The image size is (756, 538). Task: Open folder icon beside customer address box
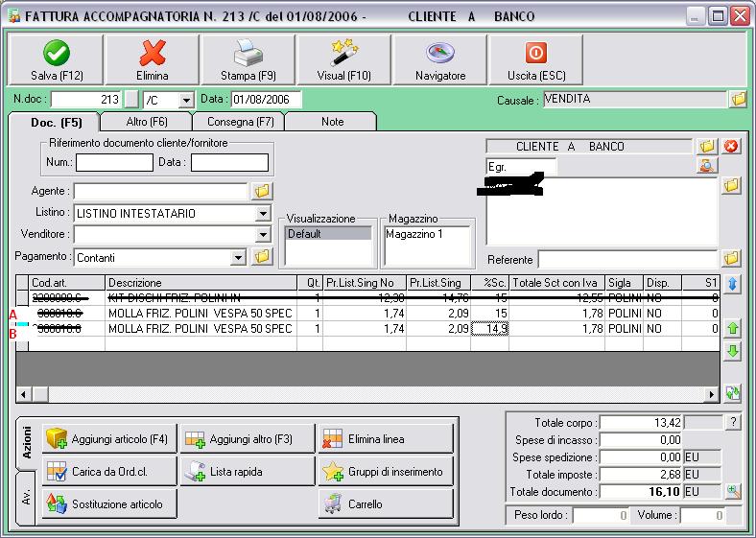[x=731, y=185]
